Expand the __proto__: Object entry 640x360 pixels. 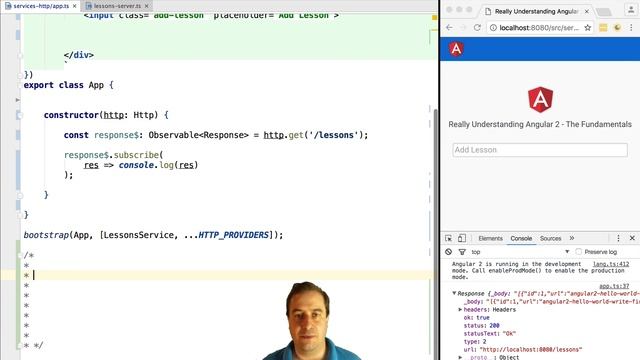coord(460,358)
